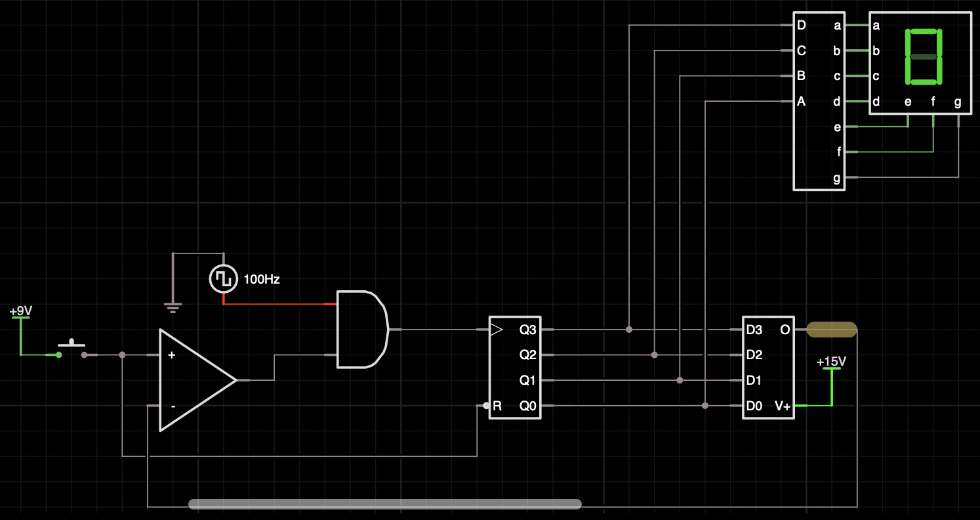Click the g pin label on the display
This screenshot has height=520, width=980.
pos(958,102)
